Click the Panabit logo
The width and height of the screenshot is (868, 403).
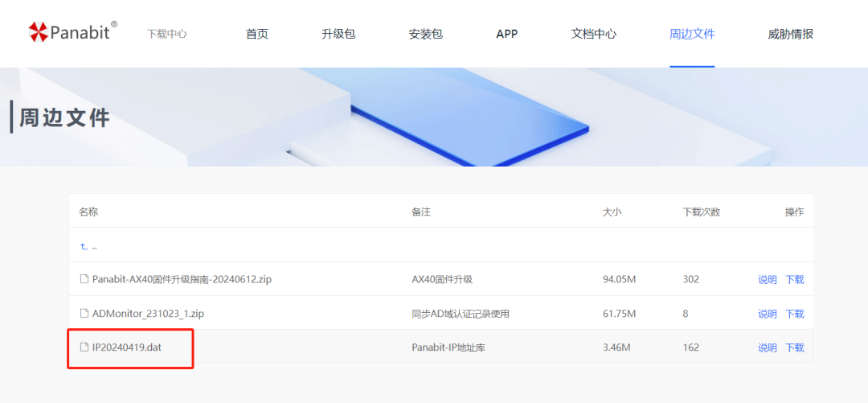pos(72,32)
